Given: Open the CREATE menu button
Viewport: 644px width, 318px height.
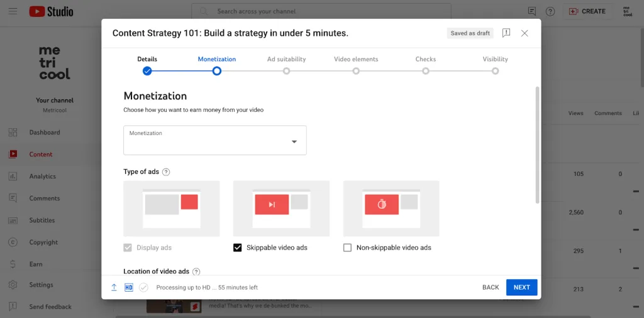Looking at the screenshot, I should click(587, 11).
